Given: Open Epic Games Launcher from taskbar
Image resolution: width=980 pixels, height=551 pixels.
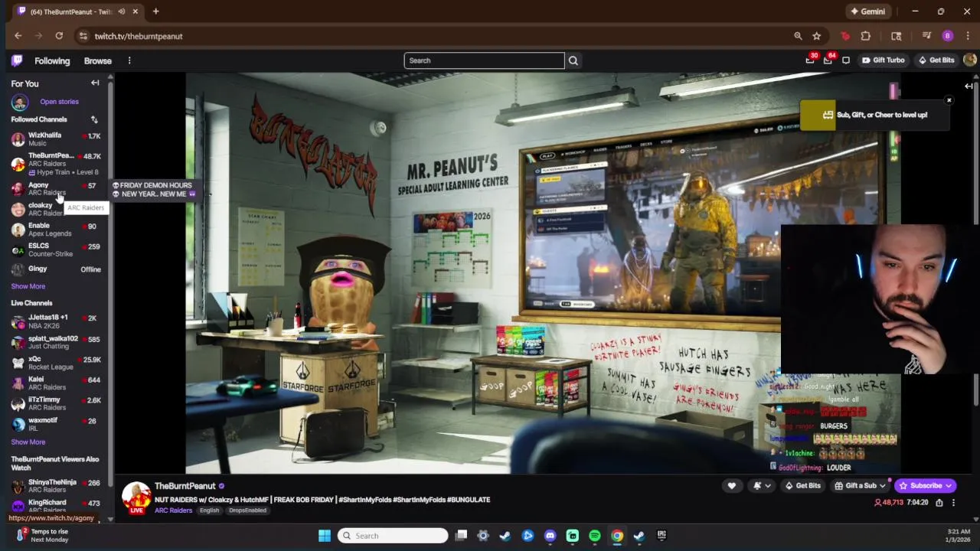Looking at the screenshot, I should tap(661, 536).
